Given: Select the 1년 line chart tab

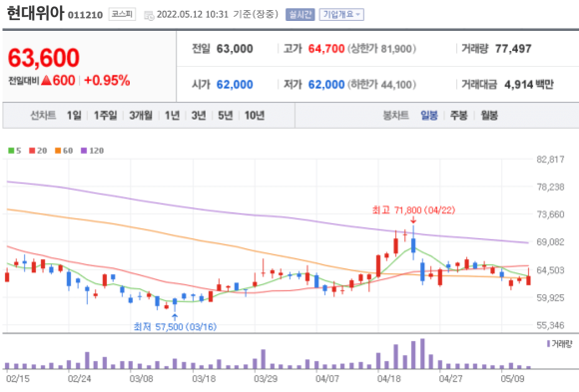Looking at the screenshot, I should point(172,116).
